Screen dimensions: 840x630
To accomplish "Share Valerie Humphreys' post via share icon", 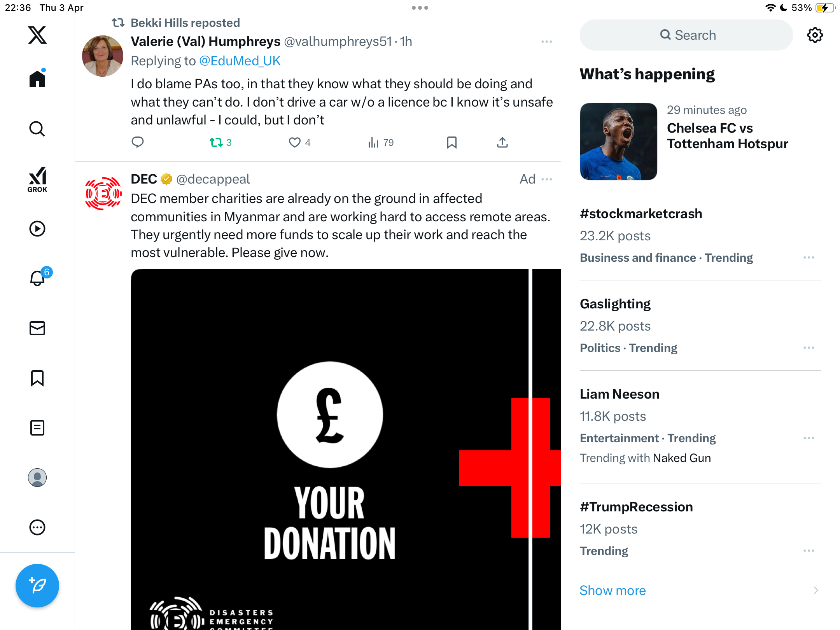I will pos(502,143).
